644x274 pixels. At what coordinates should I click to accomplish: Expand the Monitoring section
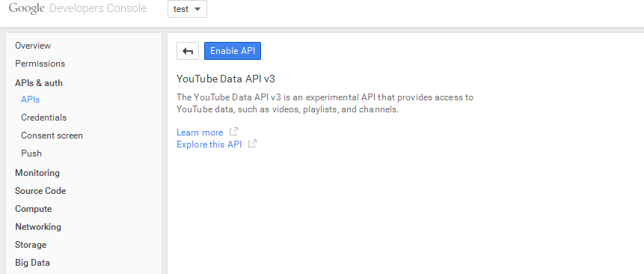point(37,173)
